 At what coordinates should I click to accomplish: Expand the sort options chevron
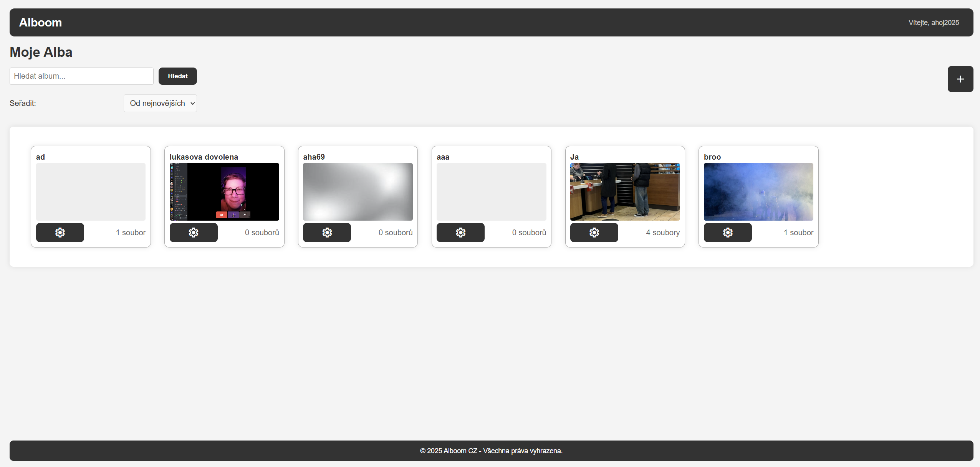[x=192, y=103]
